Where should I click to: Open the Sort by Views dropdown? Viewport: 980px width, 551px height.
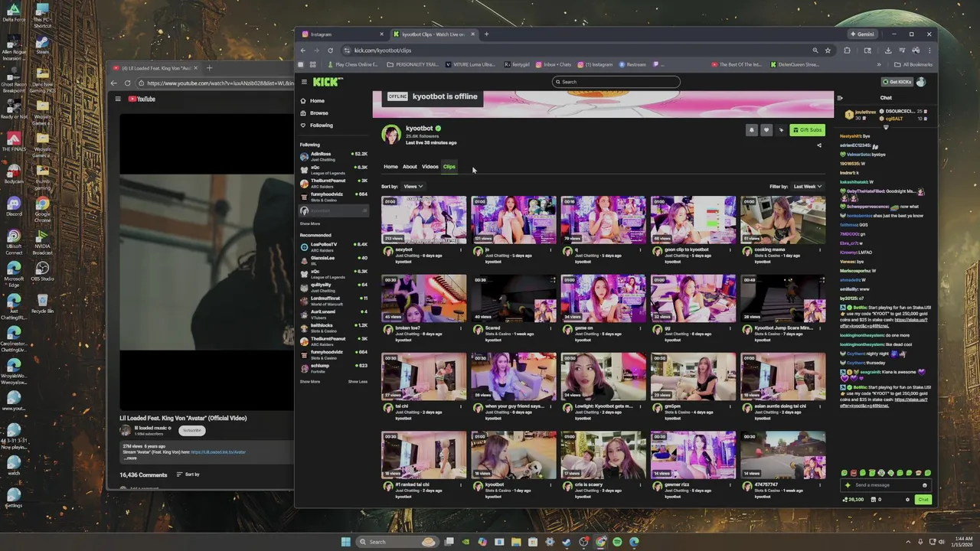click(x=413, y=187)
